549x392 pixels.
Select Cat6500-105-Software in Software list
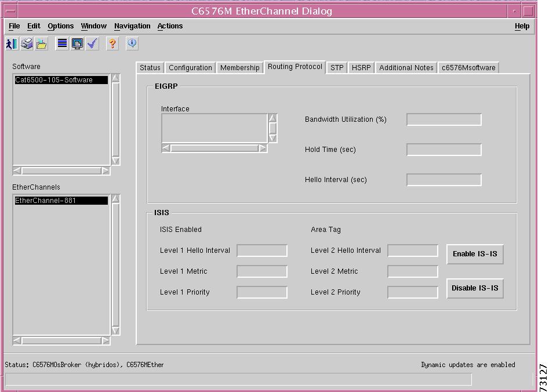click(61, 80)
